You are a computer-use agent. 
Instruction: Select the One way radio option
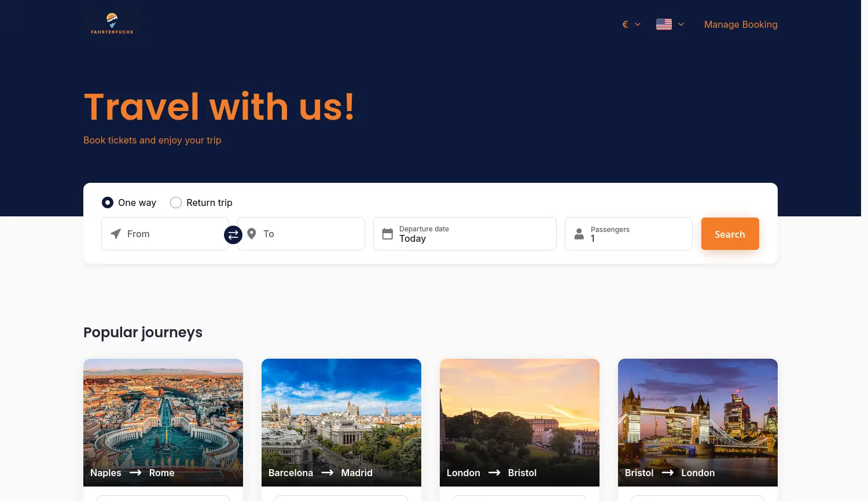(x=108, y=202)
